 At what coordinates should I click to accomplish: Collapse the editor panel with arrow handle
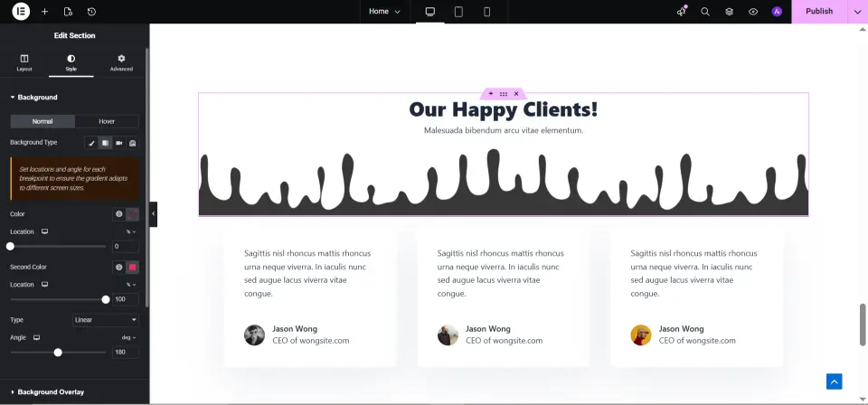tap(154, 214)
